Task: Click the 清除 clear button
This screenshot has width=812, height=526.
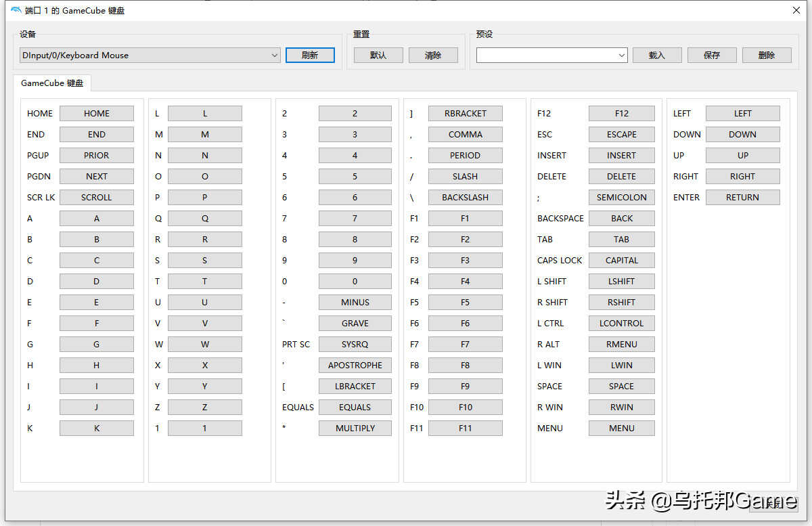Action: coord(433,56)
